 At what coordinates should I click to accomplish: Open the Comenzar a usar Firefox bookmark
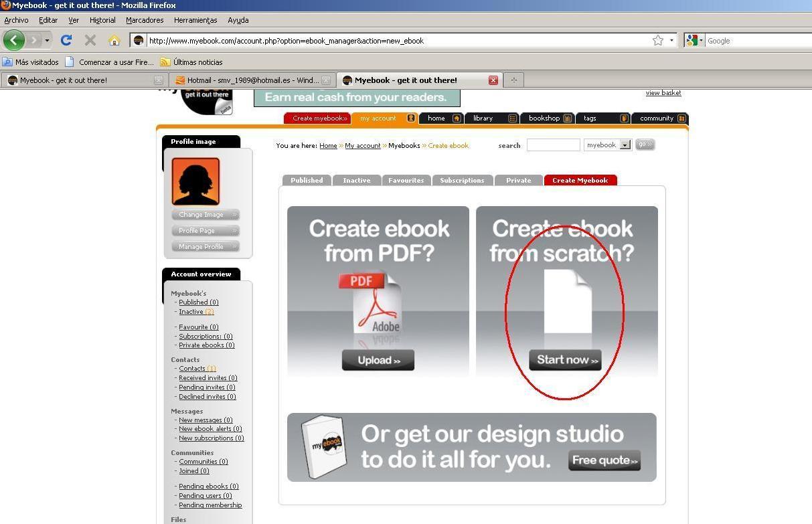109,62
